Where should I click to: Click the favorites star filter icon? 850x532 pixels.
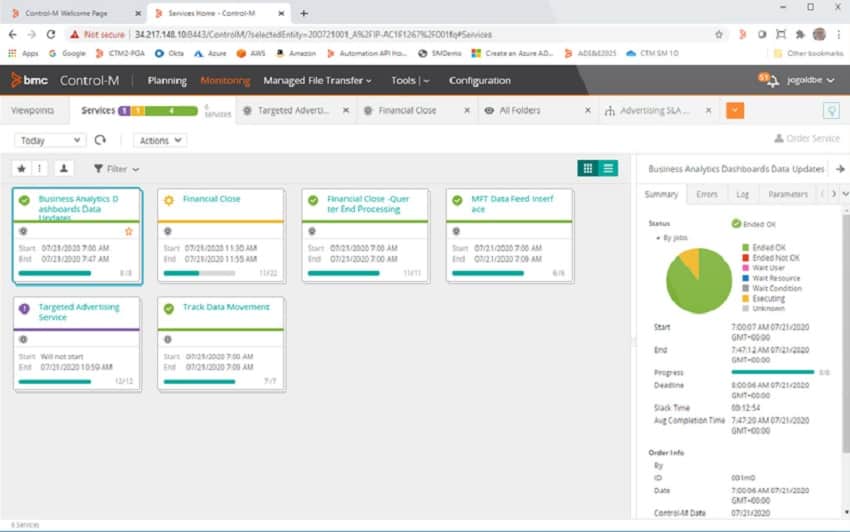point(21,169)
